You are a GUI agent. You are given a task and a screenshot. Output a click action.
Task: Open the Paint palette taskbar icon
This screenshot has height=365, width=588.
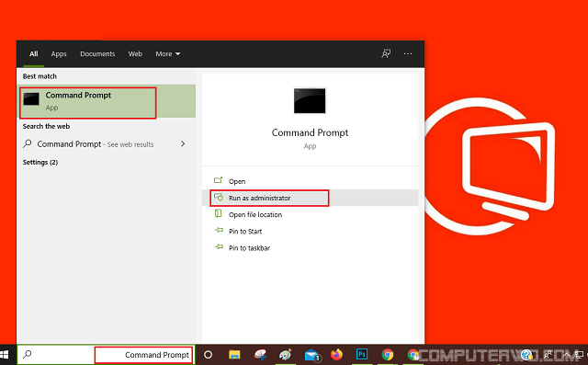pos(286,355)
